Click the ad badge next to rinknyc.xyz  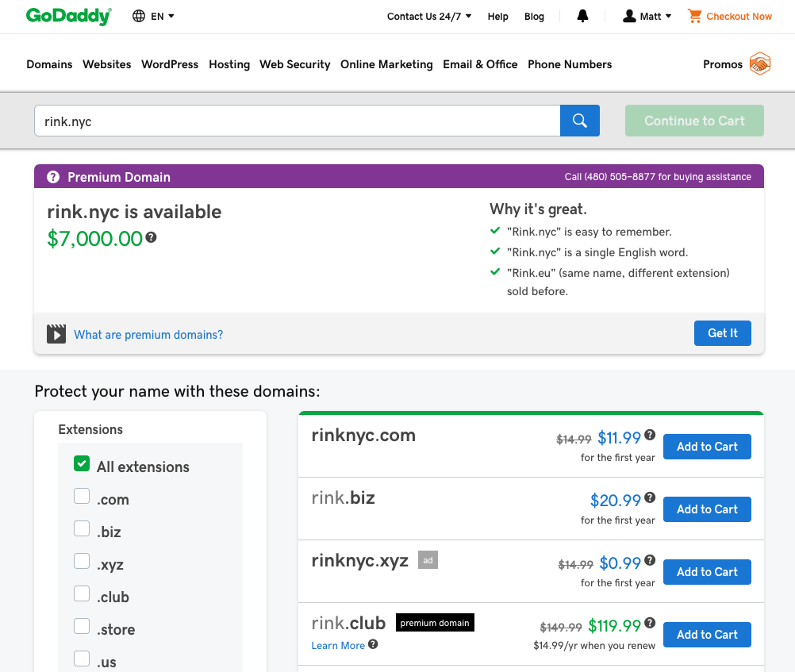[x=428, y=560]
